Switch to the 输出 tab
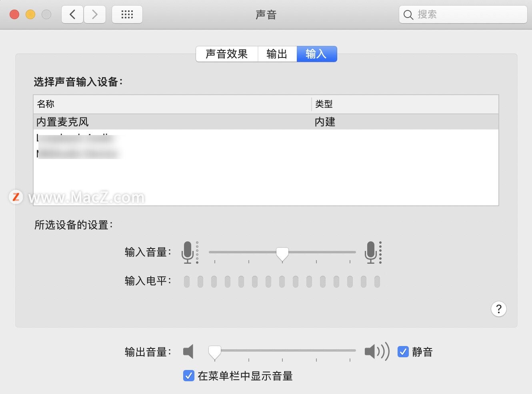532x394 pixels. [x=277, y=54]
